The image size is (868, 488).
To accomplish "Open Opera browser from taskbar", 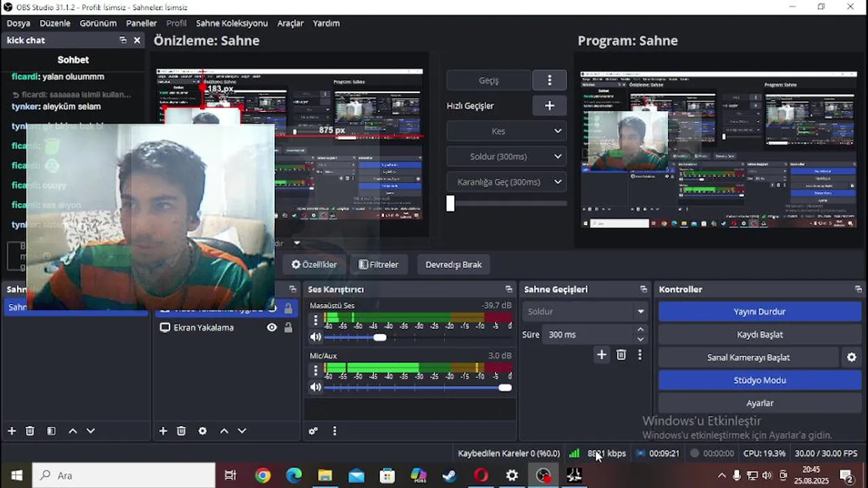I will (481, 476).
